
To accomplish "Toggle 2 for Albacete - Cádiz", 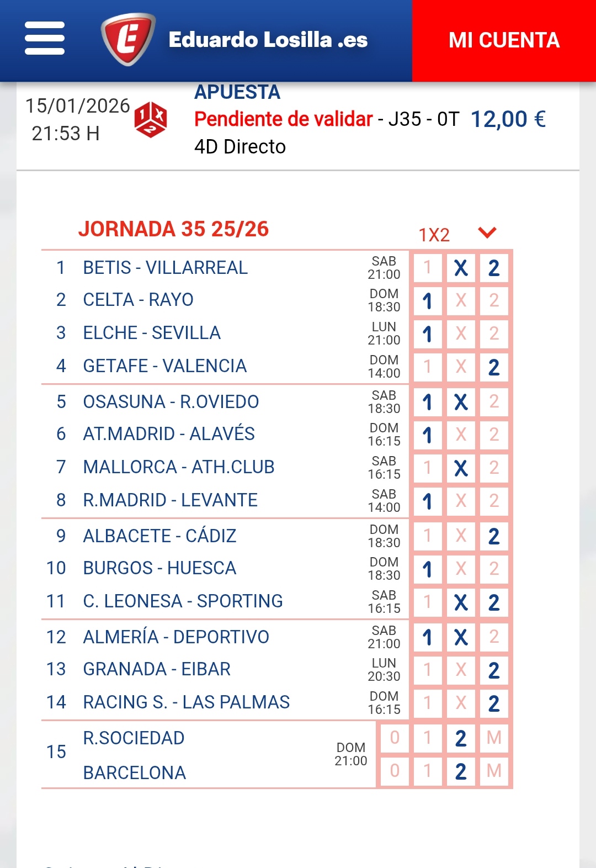I will [x=494, y=536].
